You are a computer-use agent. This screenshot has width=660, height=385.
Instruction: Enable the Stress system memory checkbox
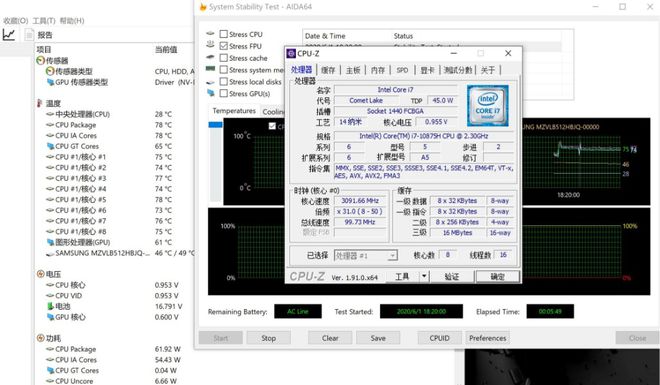pyautogui.click(x=224, y=69)
